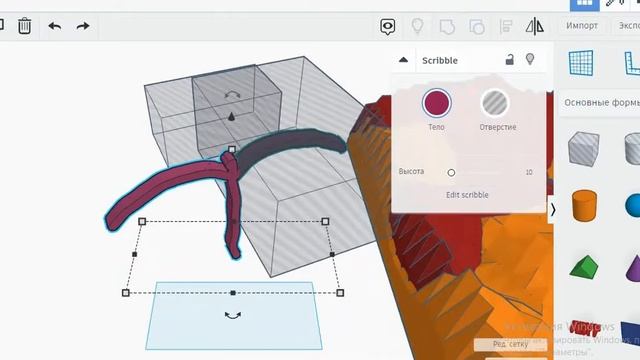Screen dimensions: 640x360
Task: Click the bottom-right selection corner handle
Action: pos(340,293)
